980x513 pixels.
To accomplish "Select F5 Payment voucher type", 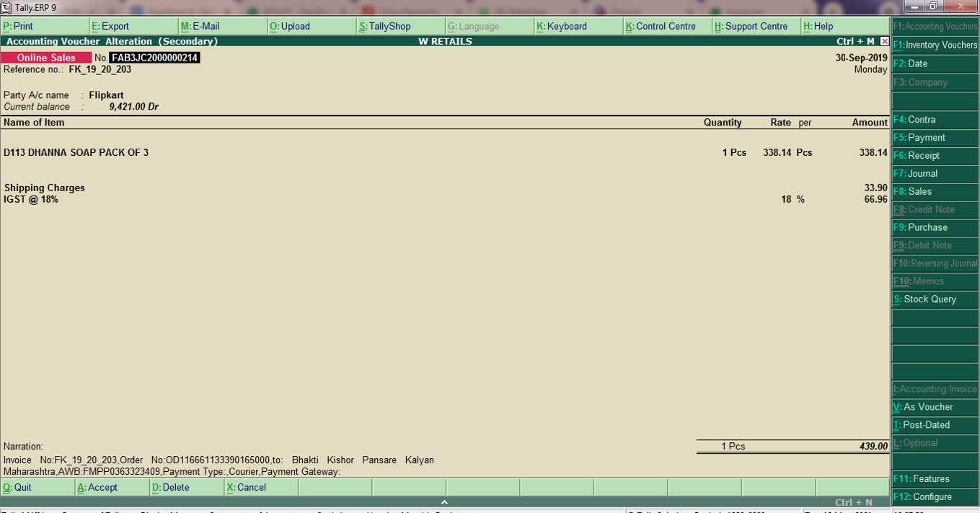I will [x=935, y=138].
